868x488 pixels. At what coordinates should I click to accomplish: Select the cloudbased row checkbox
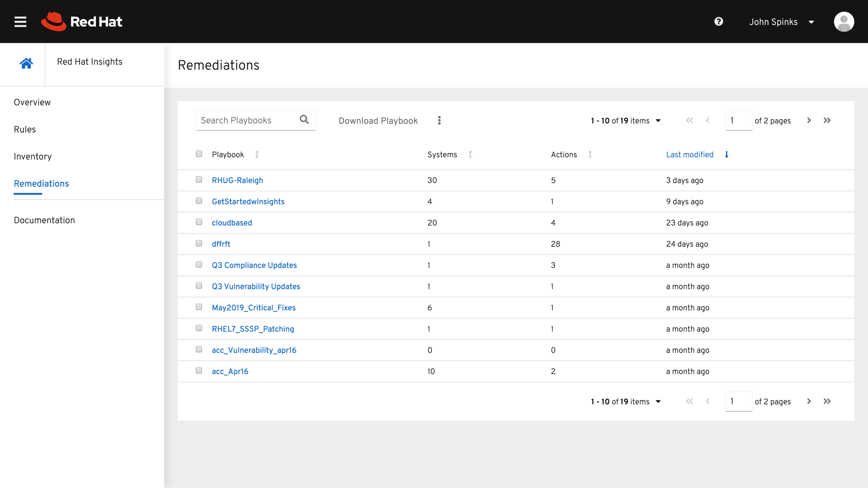point(199,222)
